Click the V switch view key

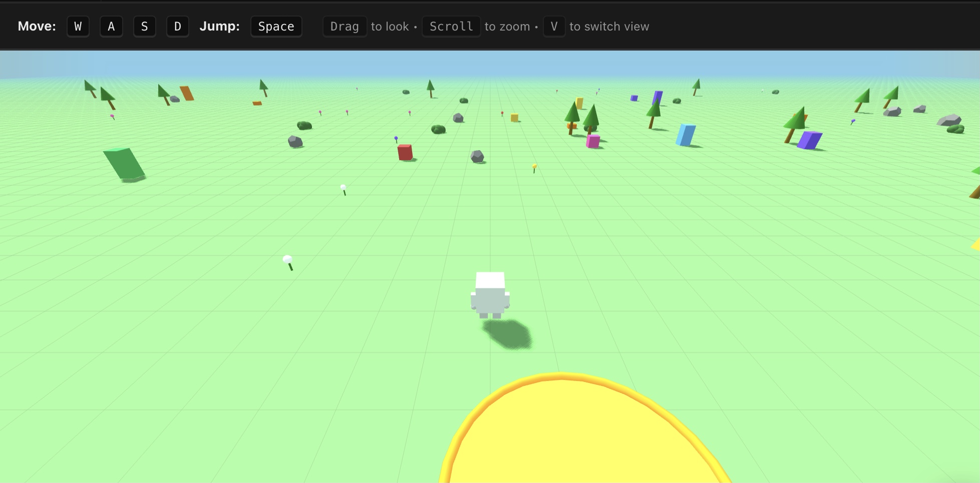554,27
